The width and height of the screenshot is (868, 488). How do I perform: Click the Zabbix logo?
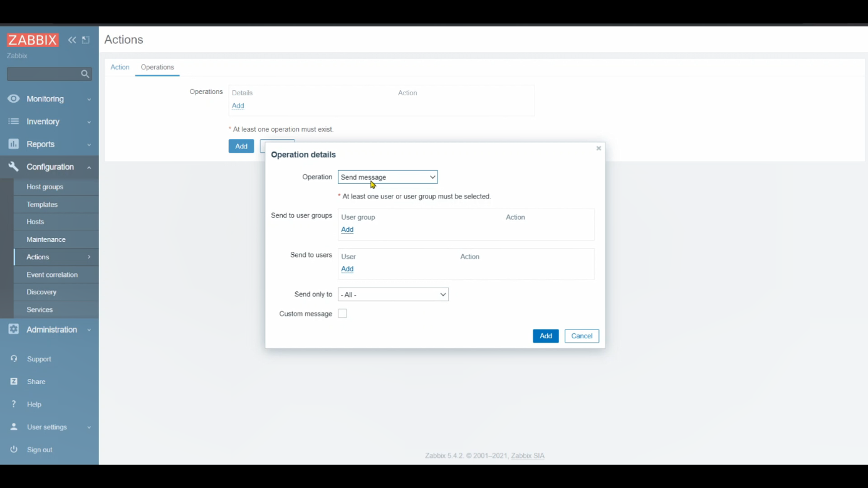(33, 40)
